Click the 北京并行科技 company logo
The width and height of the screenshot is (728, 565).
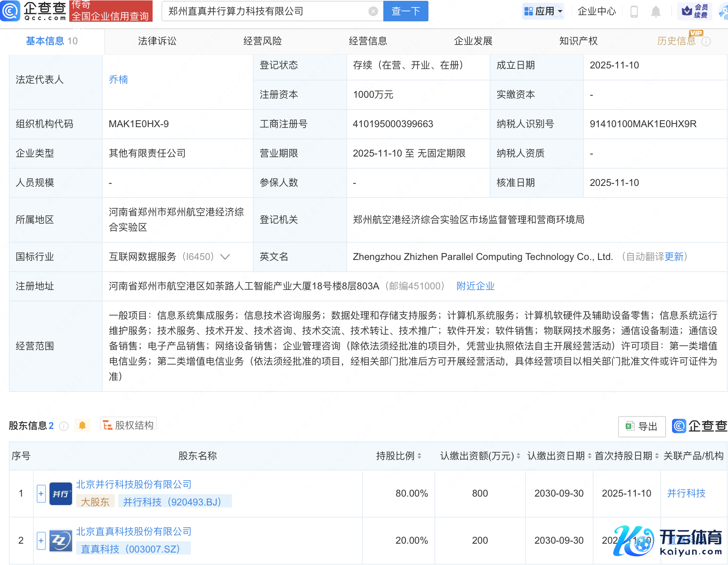coord(60,493)
